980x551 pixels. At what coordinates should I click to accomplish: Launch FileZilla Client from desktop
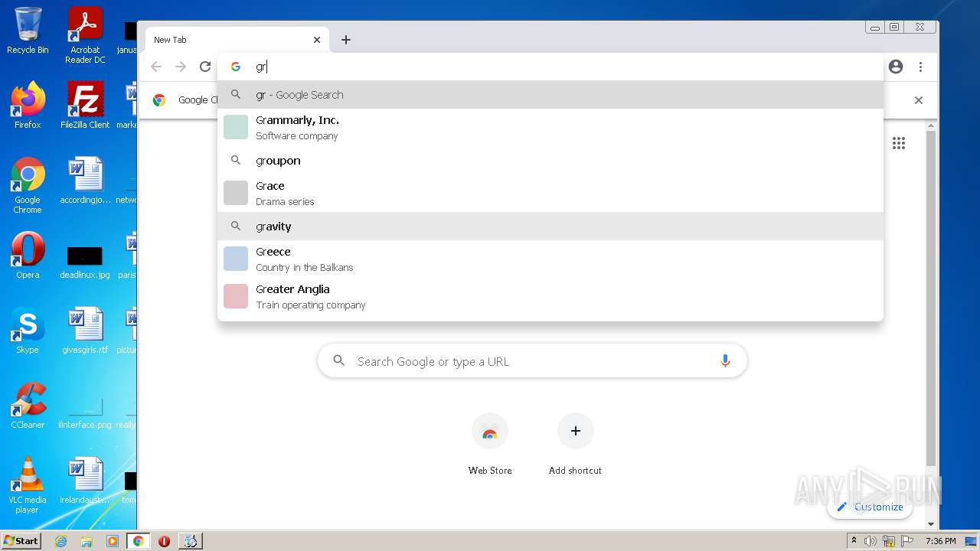pos(85,106)
